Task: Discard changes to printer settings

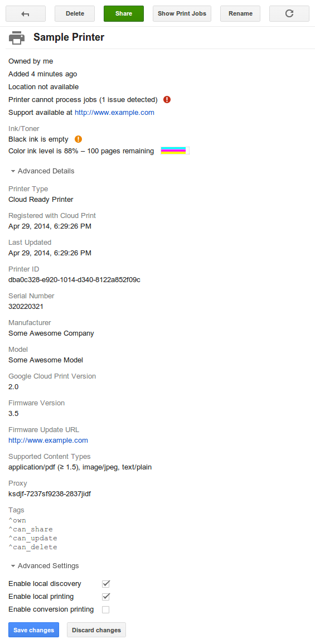Action: click(x=96, y=630)
